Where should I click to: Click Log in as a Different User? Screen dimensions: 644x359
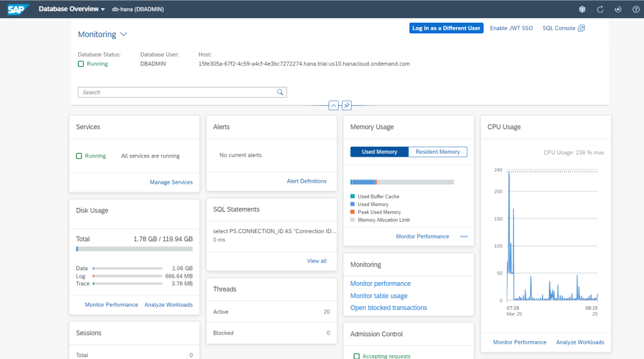446,28
